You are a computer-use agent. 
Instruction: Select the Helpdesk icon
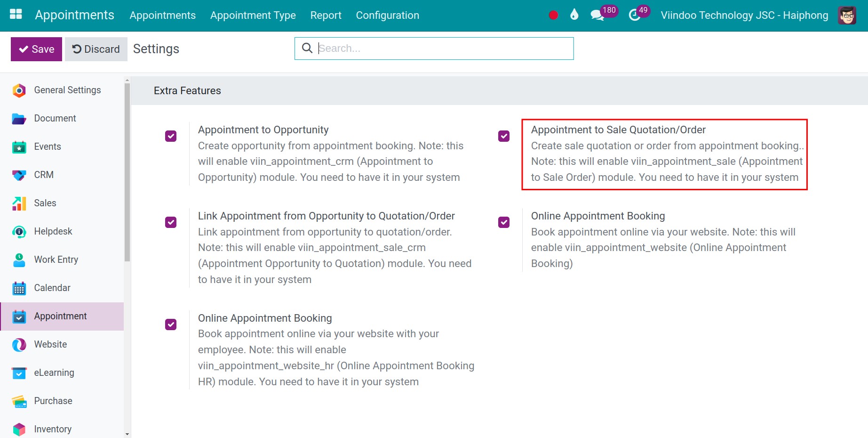19,232
